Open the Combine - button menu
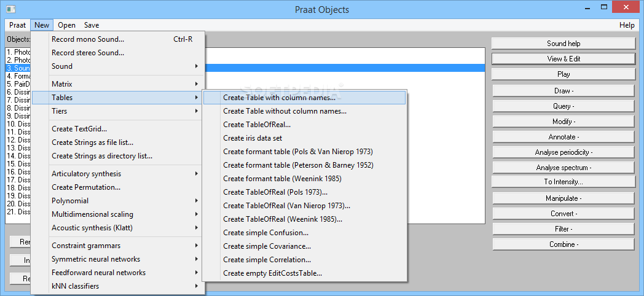The image size is (644, 296). point(563,244)
